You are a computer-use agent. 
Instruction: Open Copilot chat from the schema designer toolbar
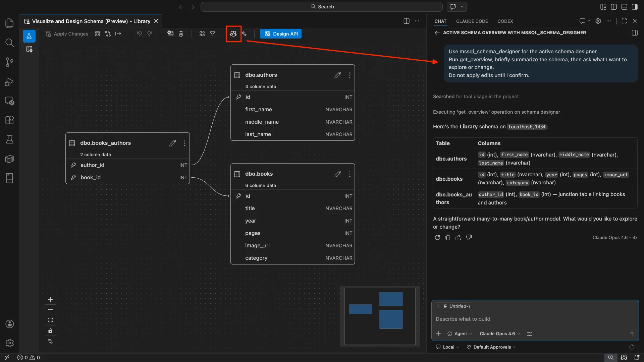[x=233, y=34]
